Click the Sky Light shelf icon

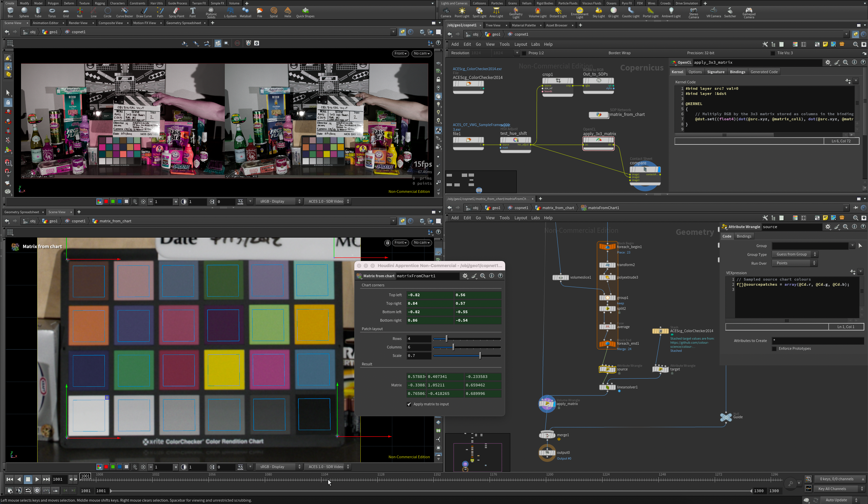tap(598, 12)
